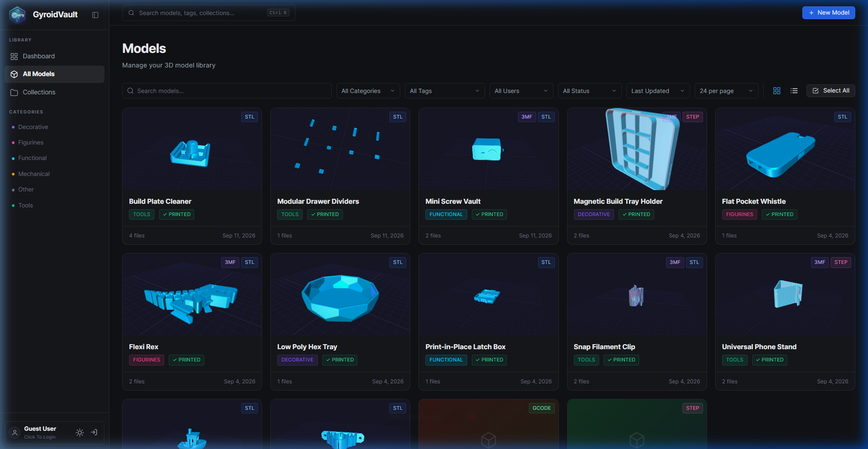This screenshot has width=868, height=449.
Task: Click the New Model button
Action: [x=828, y=13]
